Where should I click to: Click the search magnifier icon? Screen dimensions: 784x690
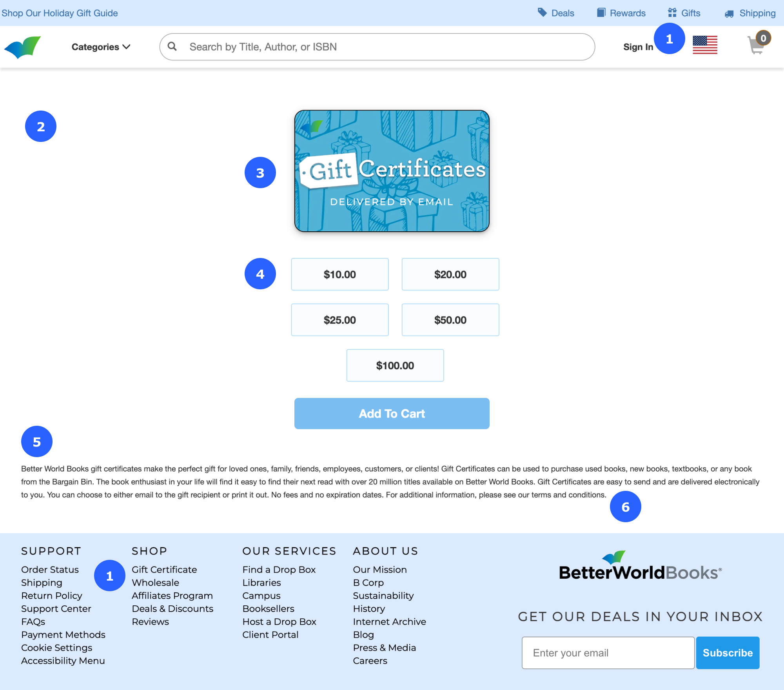coord(172,47)
